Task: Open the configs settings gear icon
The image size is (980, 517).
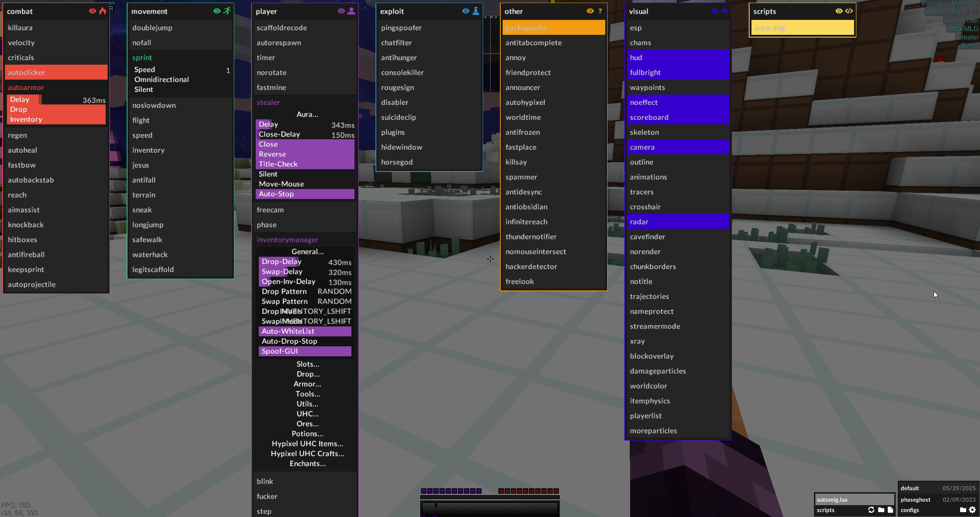Action: [972, 510]
